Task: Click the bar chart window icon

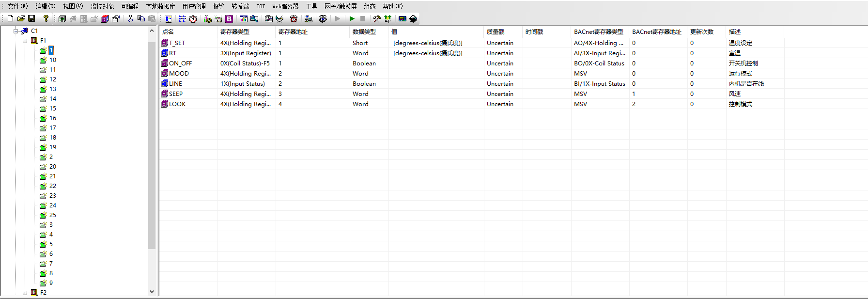Action: (243, 19)
